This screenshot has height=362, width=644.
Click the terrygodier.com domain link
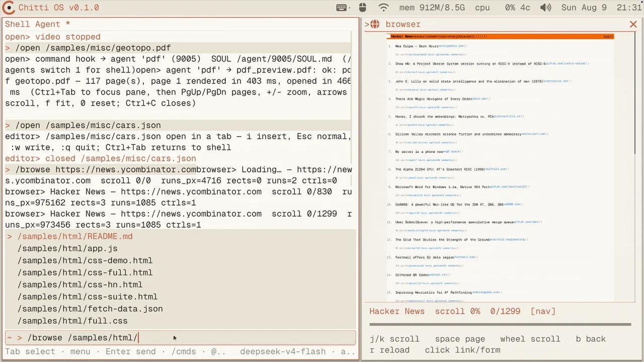pyautogui.click(x=451, y=46)
